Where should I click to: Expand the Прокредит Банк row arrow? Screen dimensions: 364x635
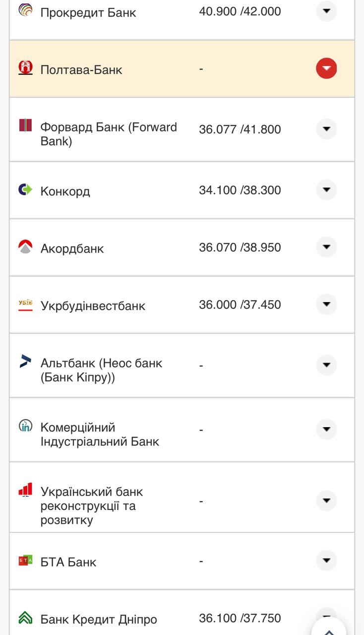326,11
